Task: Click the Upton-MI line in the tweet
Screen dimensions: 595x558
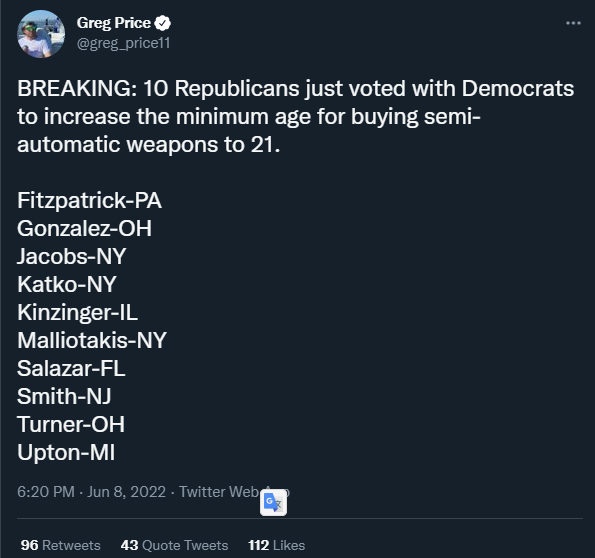Action: point(66,452)
